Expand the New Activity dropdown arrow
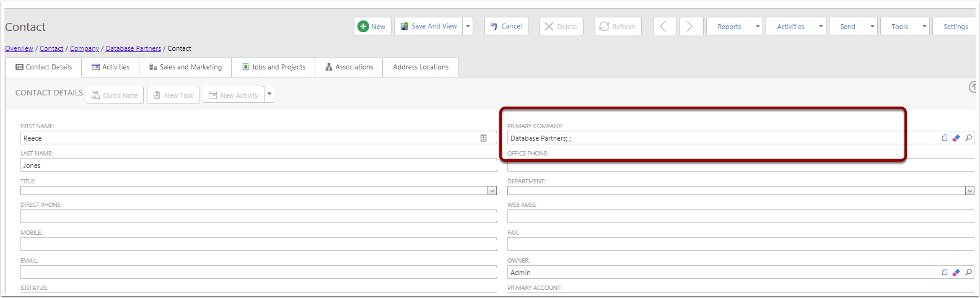Viewport: 980px width, 298px height. (x=269, y=94)
